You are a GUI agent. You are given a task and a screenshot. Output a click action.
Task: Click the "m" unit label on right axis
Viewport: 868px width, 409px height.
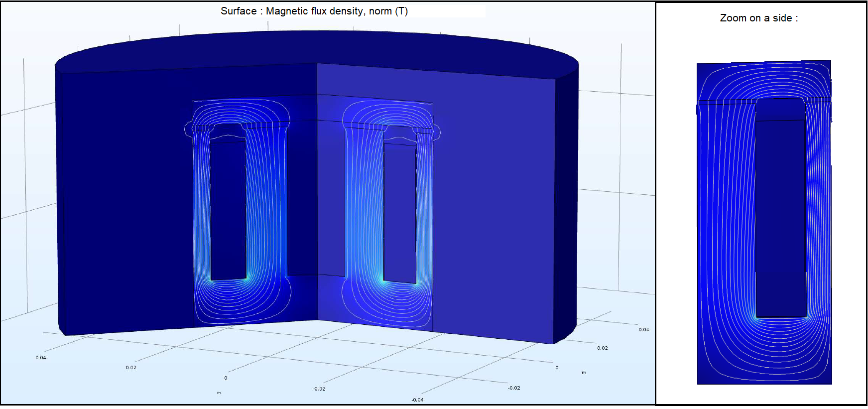pyautogui.click(x=584, y=373)
